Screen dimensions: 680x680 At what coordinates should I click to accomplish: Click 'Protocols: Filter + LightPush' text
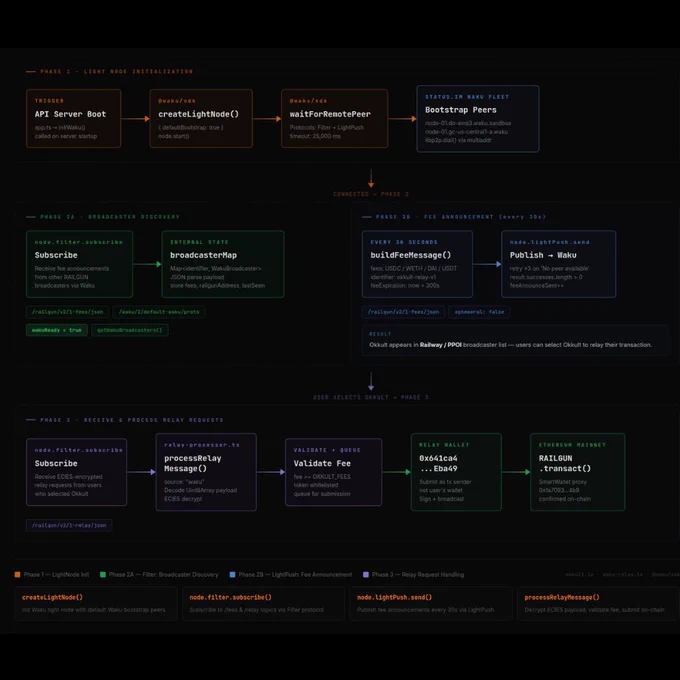point(327,128)
